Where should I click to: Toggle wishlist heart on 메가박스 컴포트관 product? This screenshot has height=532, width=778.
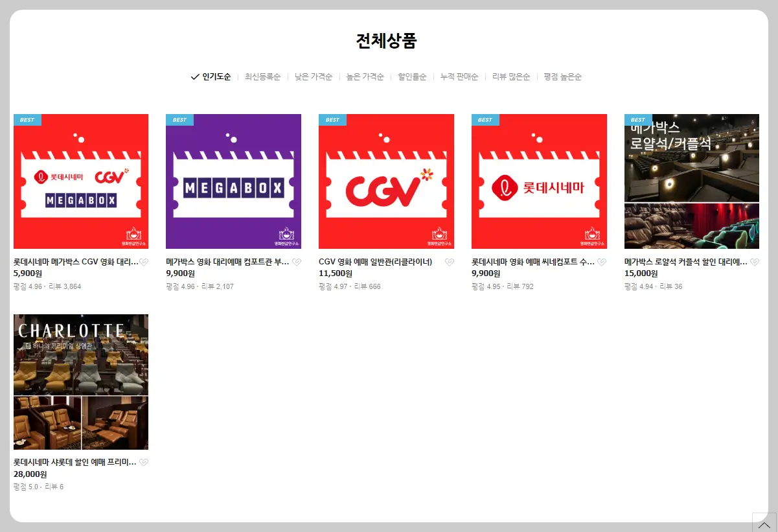297,262
